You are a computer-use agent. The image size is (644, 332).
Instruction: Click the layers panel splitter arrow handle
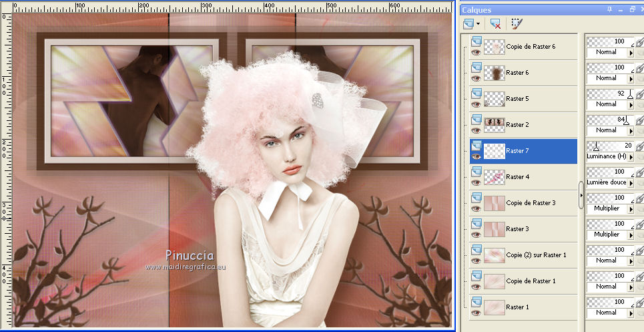coord(581,195)
